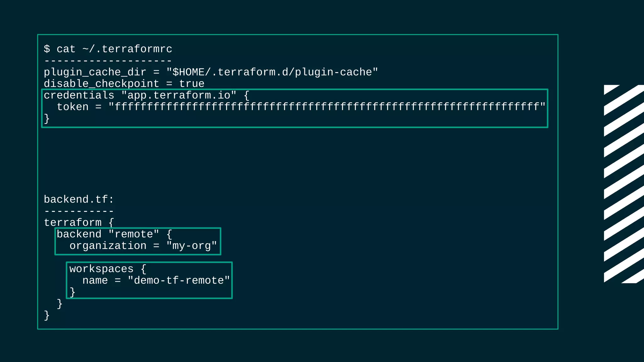Select the credentials "app.terraform.io" line
Viewport: 644px width, 362px height.
click(146, 95)
